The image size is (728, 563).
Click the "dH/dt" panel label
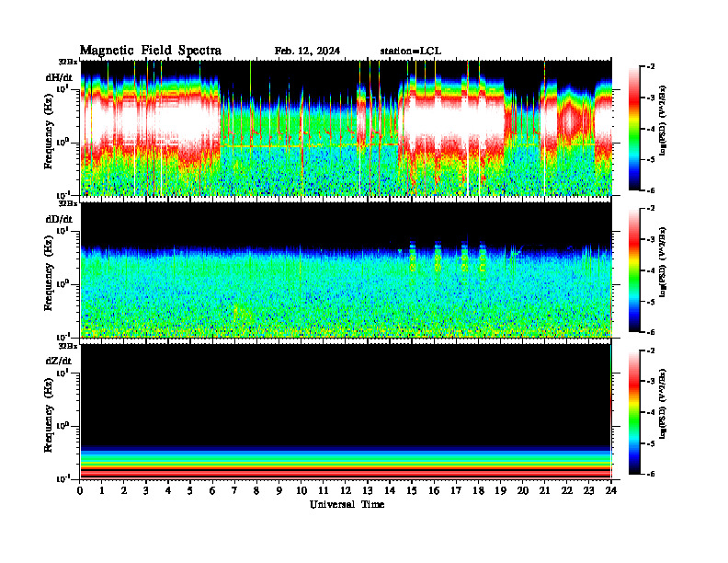[x=59, y=78]
